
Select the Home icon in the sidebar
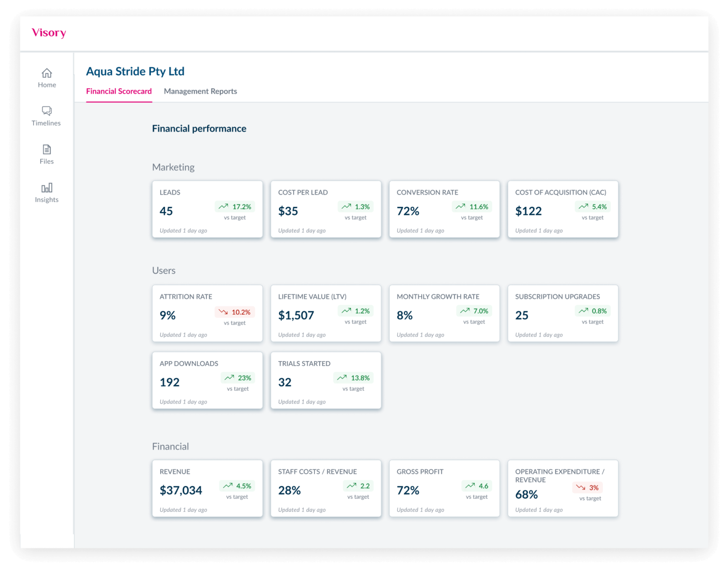pos(47,77)
